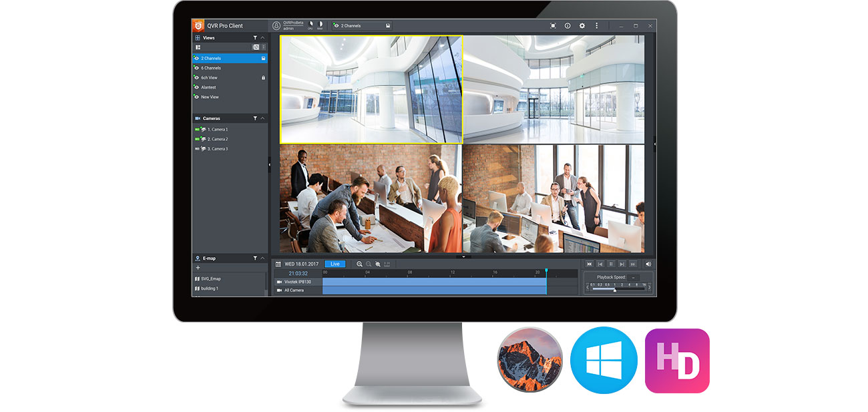Toggle eye icon for New View
Viewport: 868px width, 412px height.
197,97
